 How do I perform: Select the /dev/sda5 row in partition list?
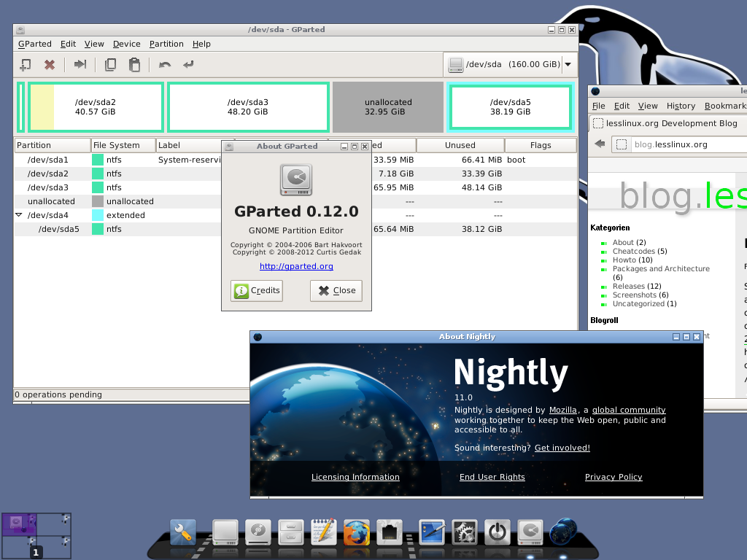tap(295, 229)
